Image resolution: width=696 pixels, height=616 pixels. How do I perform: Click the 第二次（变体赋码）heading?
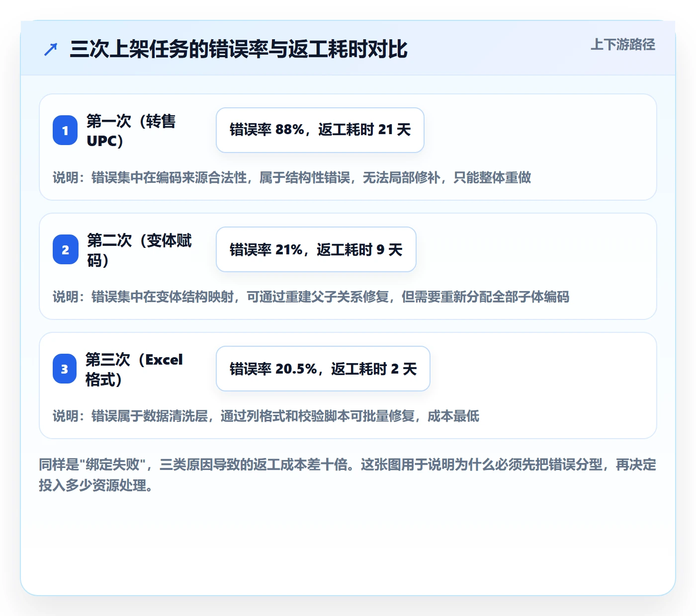click(139, 250)
